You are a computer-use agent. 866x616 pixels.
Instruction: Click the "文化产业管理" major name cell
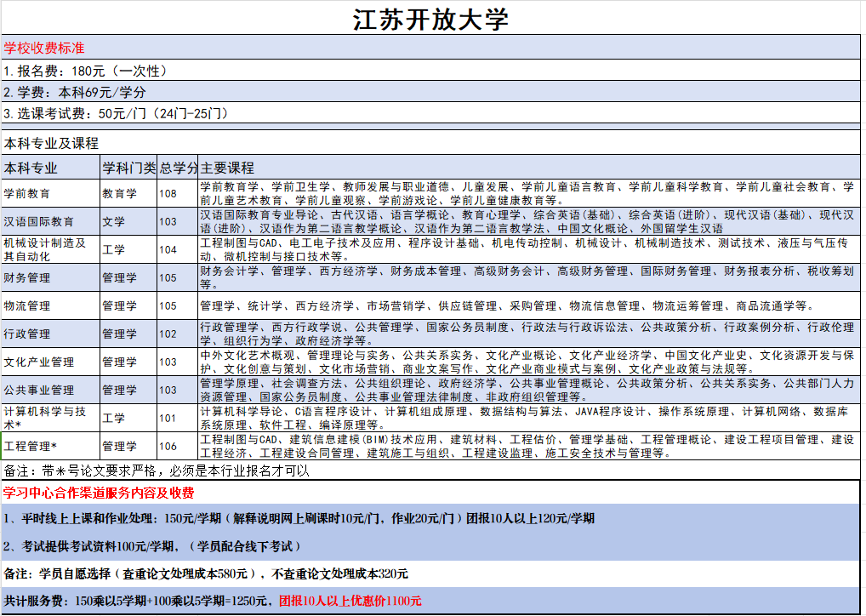51,362
